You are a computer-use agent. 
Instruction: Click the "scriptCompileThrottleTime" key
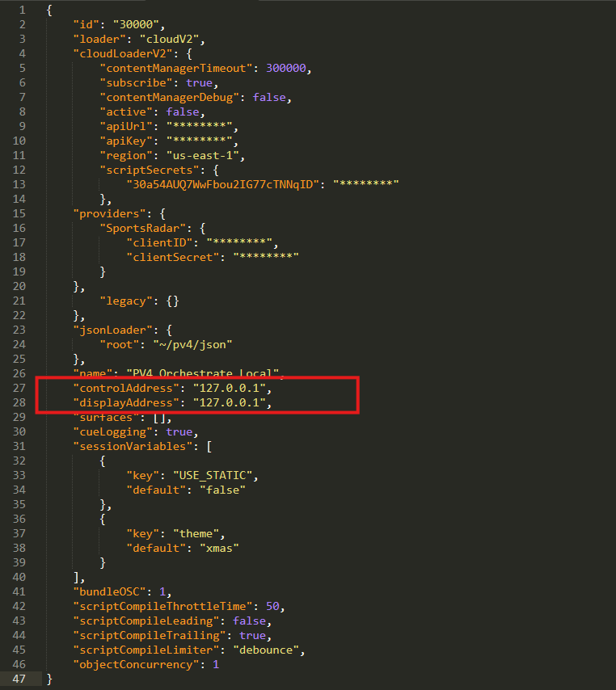click(x=162, y=607)
